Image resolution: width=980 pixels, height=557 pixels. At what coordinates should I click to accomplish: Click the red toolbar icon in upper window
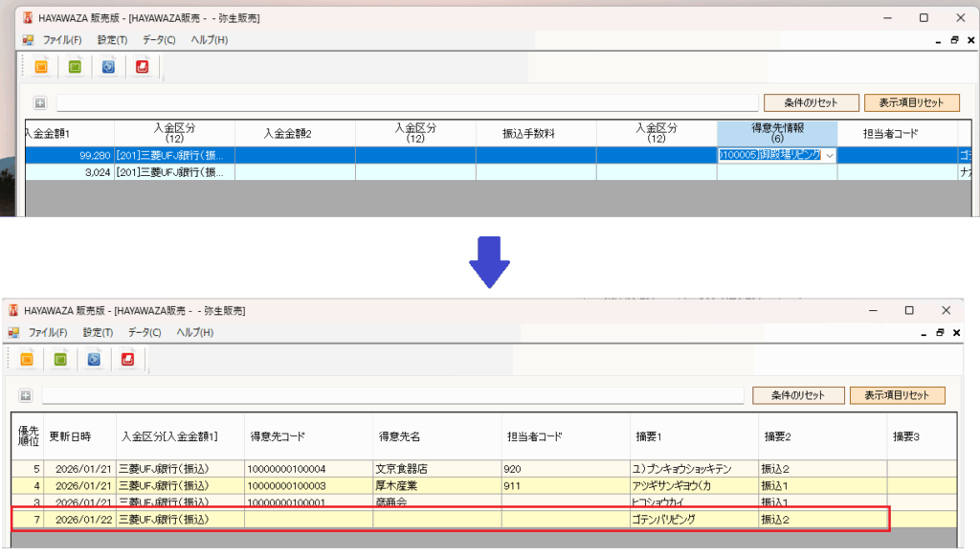143,67
